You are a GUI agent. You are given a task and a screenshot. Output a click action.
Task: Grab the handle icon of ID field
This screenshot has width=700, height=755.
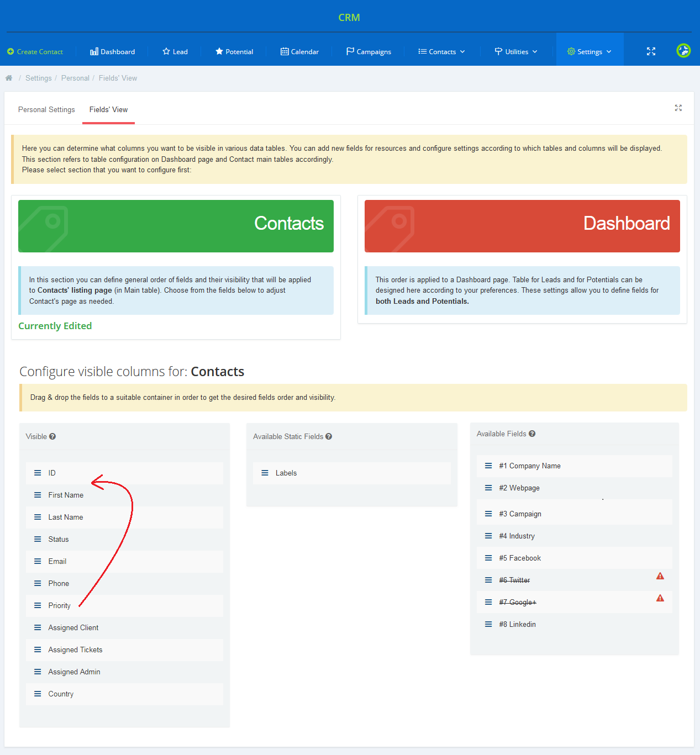click(x=38, y=473)
